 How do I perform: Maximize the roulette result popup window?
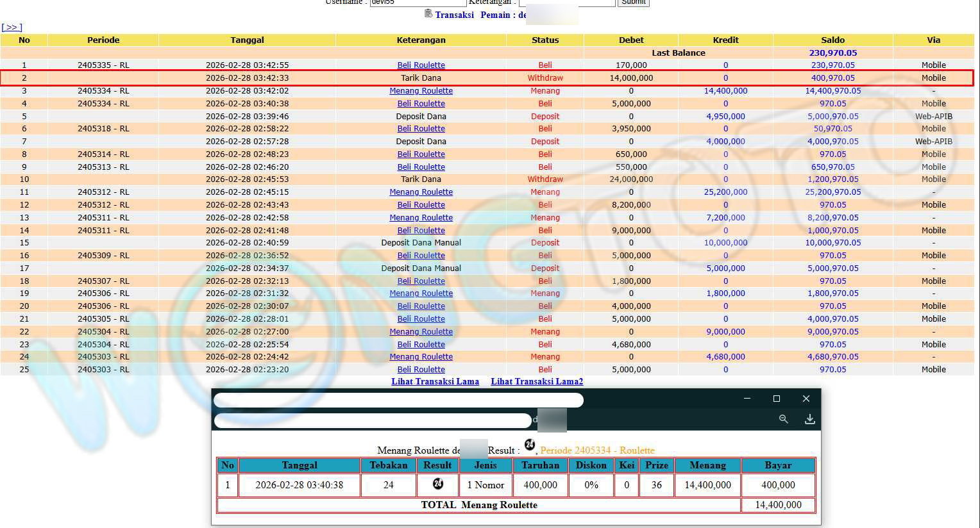pyautogui.click(x=777, y=399)
